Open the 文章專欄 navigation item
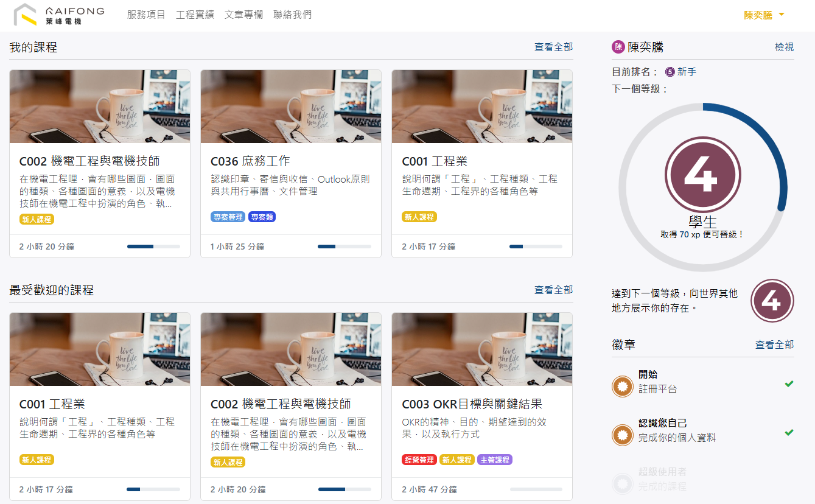 click(243, 15)
